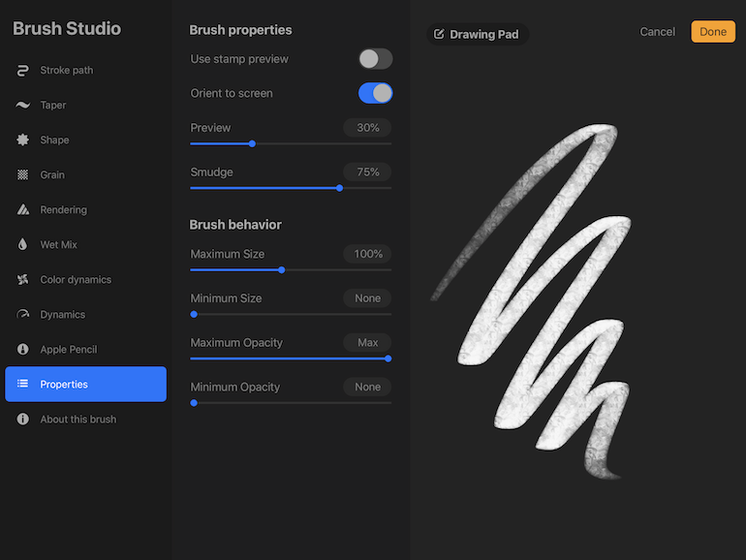The width and height of the screenshot is (746, 560).
Task: Open the Stroke path section
Action: point(85,71)
